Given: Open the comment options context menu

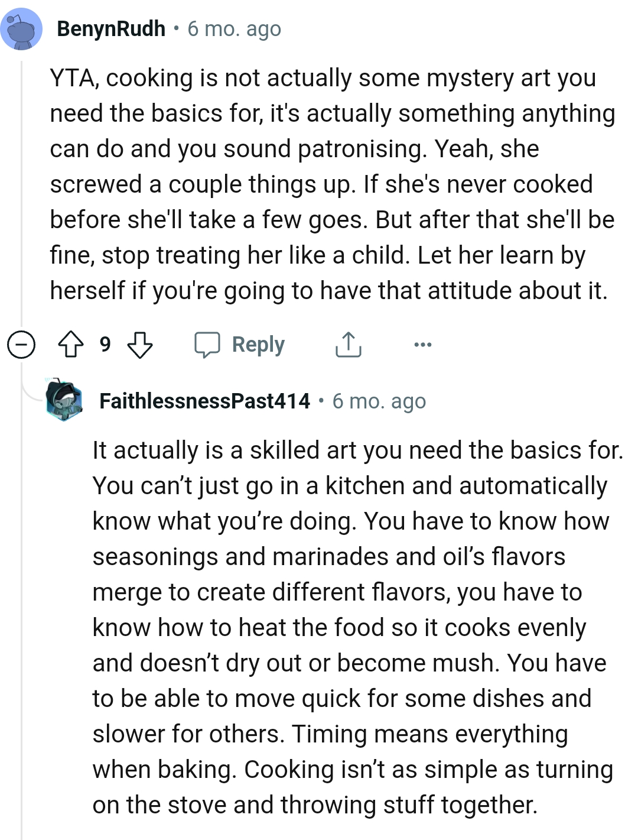Looking at the screenshot, I should (422, 345).
